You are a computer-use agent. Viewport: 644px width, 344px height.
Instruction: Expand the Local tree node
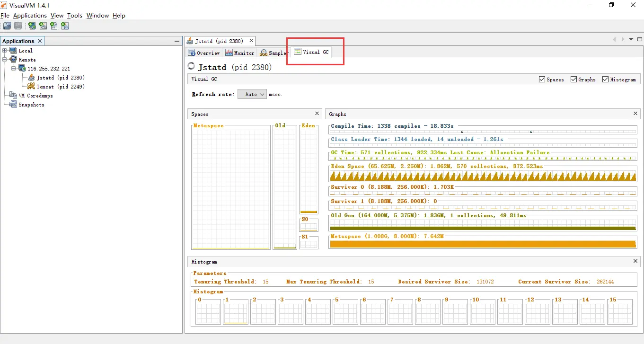pyautogui.click(x=5, y=51)
